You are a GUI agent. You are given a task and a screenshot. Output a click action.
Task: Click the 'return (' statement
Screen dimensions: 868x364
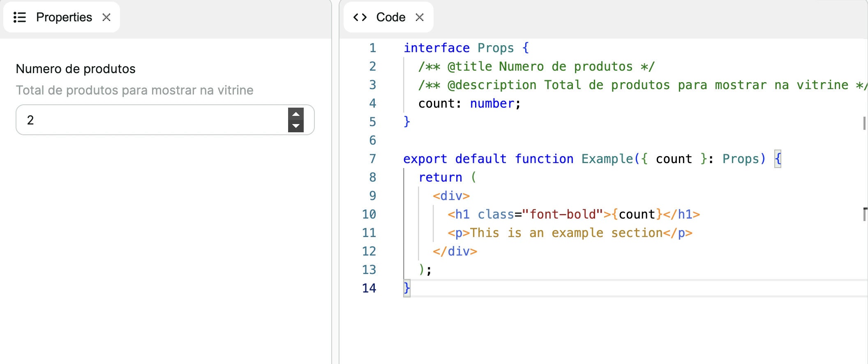click(448, 177)
